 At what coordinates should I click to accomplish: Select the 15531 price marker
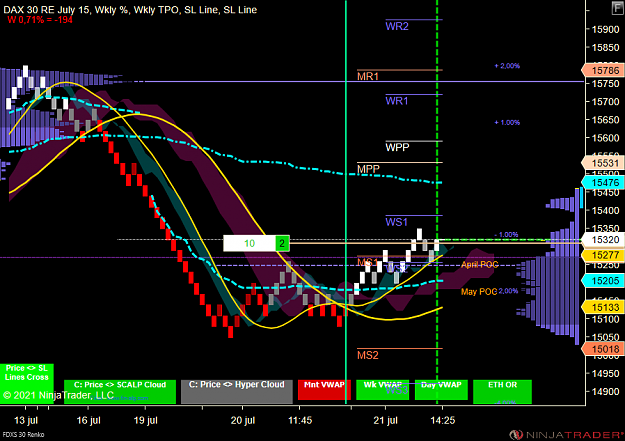click(x=603, y=163)
